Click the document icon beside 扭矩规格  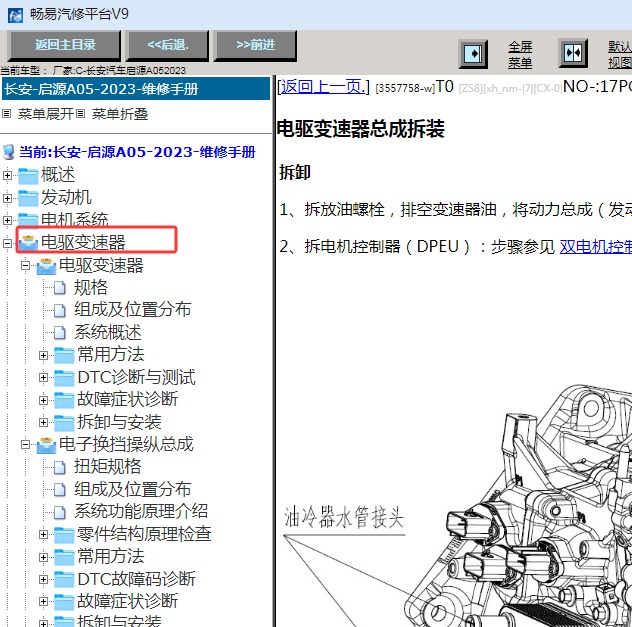click(x=60, y=467)
